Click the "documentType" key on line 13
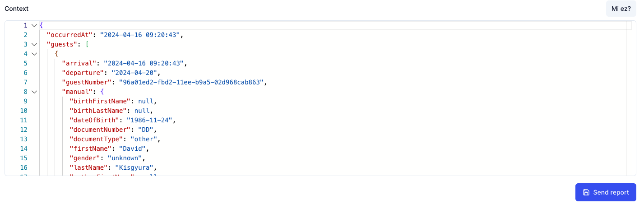This screenshot has width=644, height=209. tap(96, 139)
